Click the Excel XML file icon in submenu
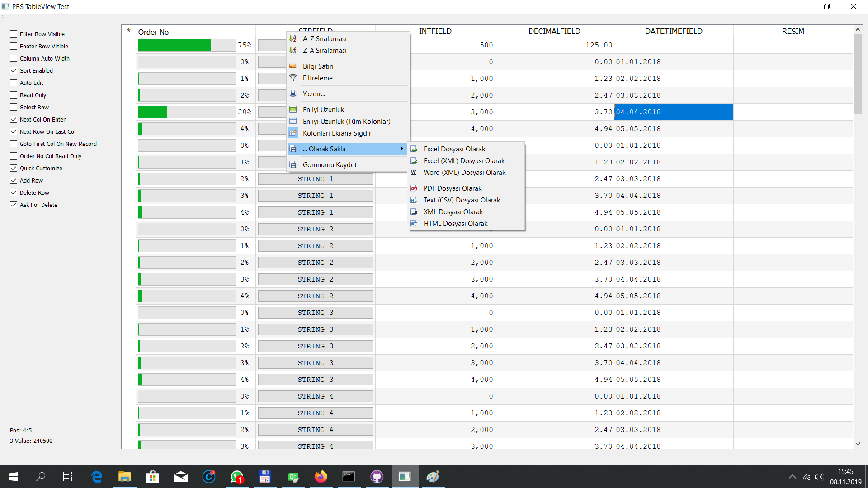This screenshot has width=868, height=488. pos(414,160)
